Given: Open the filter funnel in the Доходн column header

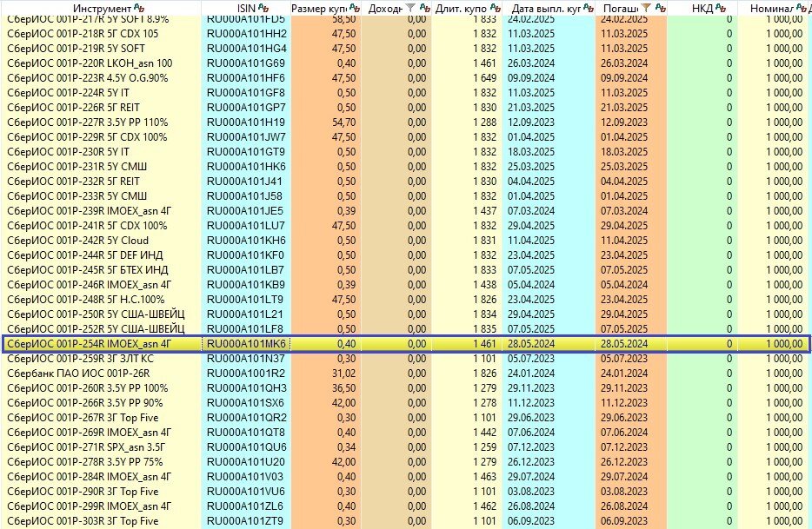Looking at the screenshot, I should point(410,8).
